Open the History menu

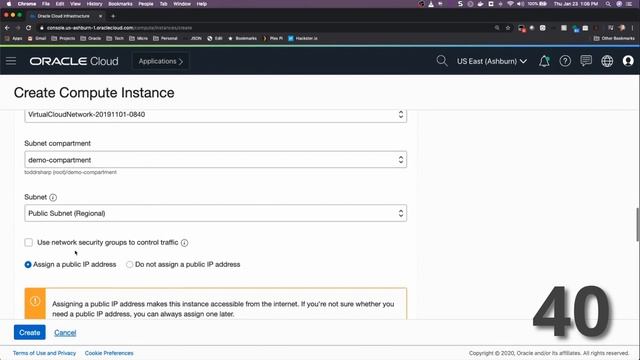(94, 4)
